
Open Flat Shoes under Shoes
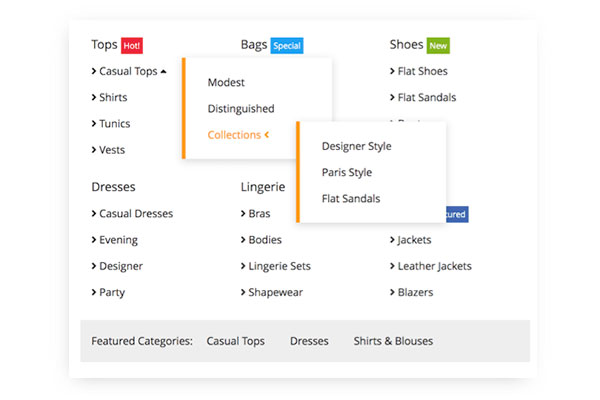(422, 71)
